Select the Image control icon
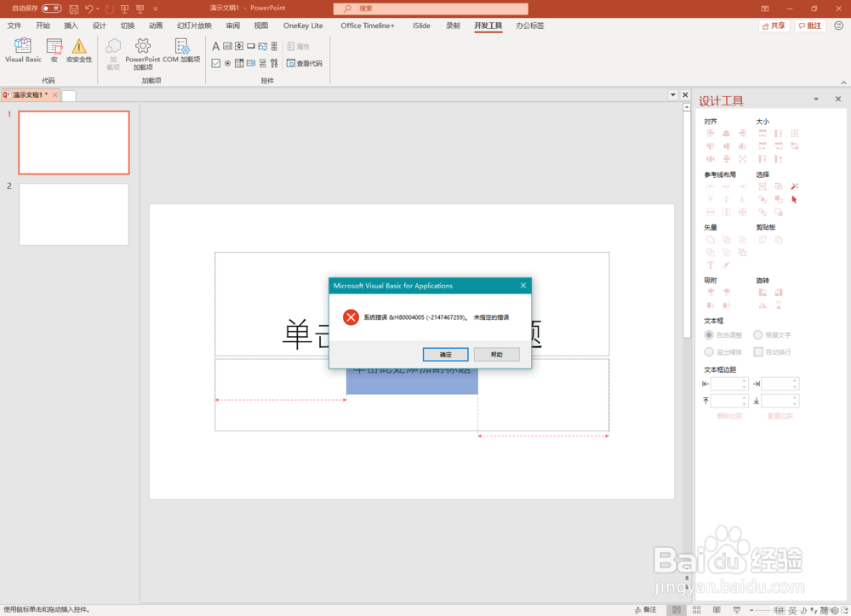Image resolution: width=851 pixels, height=616 pixels. tap(263, 46)
